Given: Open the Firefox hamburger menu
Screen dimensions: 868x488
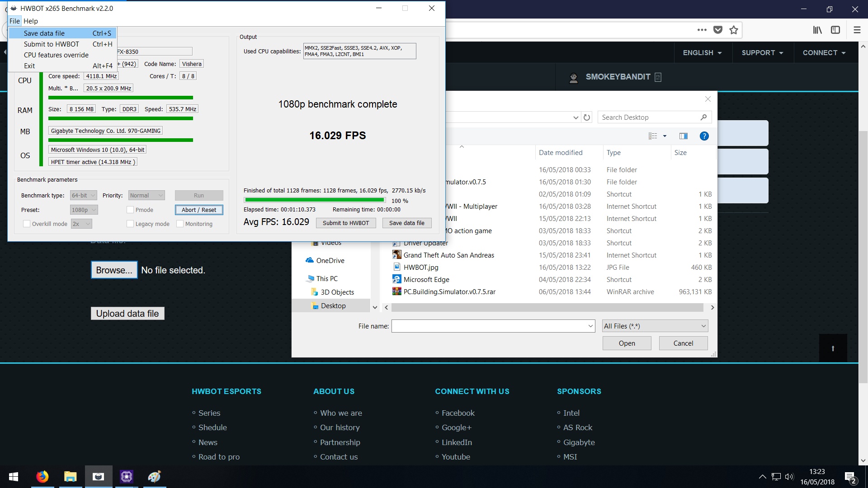Looking at the screenshot, I should [857, 30].
